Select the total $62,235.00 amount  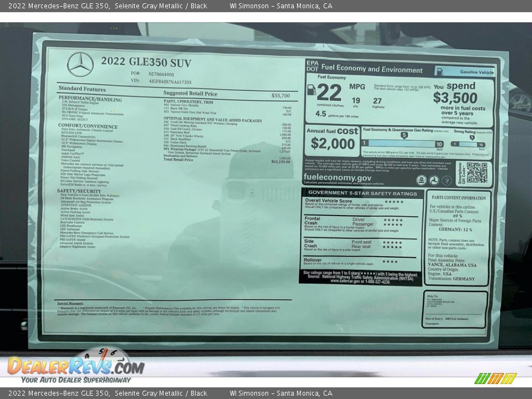point(280,161)
